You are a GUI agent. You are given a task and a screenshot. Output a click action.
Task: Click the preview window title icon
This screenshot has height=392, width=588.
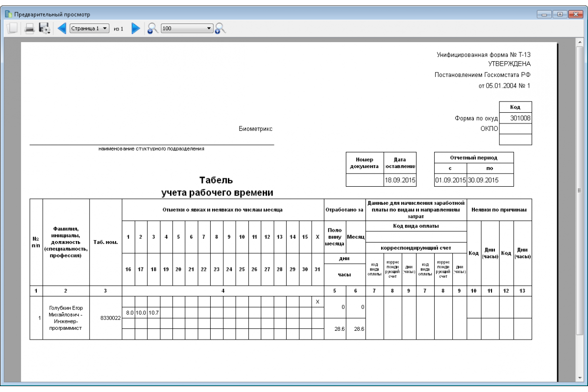click(x=8, y=14)
